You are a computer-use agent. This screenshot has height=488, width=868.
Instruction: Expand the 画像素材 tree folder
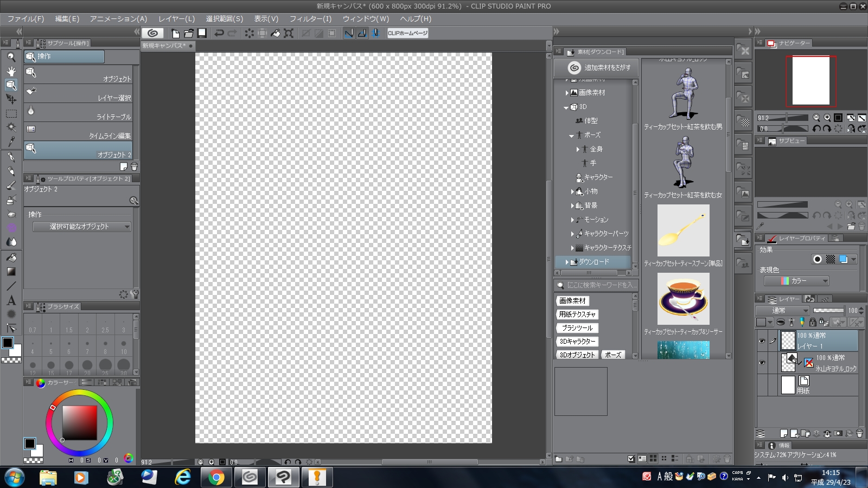point(567,93)
